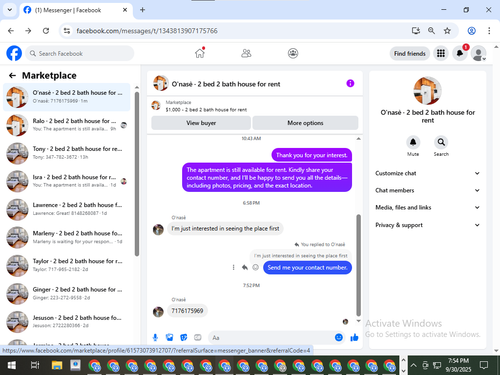The height and width of the screenshot is (375, 500).
Task: Click the More options button
Action: pos(305,123)
